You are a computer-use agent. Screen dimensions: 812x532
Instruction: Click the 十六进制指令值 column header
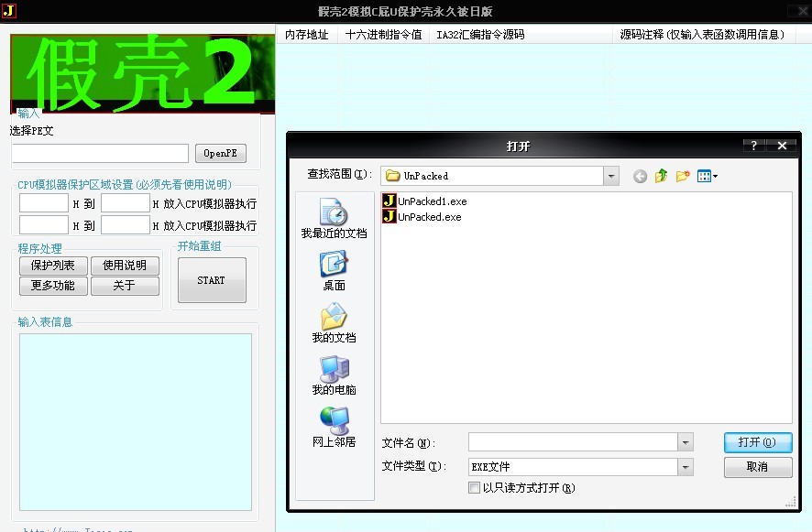coord(383,35)
